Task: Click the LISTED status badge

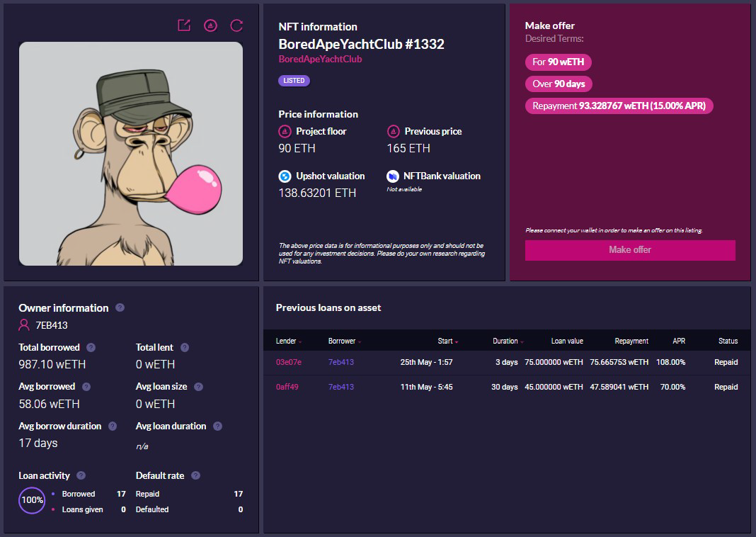Action: 294,81
